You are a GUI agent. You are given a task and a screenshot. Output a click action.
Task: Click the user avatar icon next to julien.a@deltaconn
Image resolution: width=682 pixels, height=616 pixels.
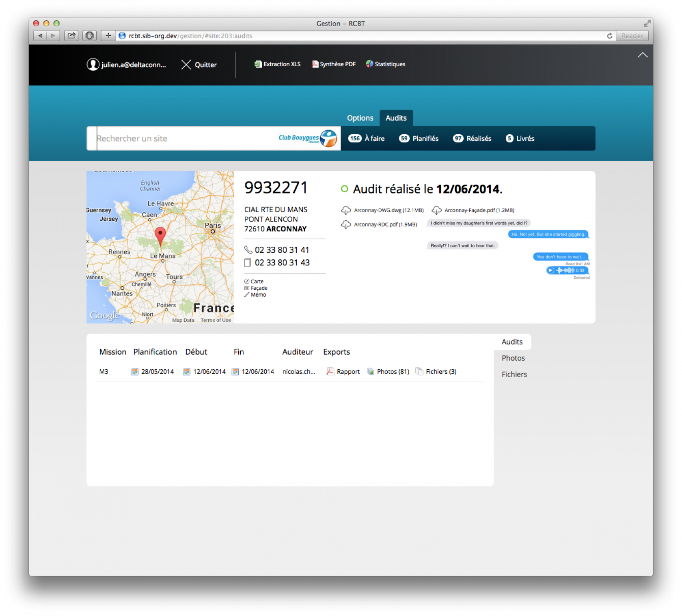pyautogui.click(x=93, y=65)
